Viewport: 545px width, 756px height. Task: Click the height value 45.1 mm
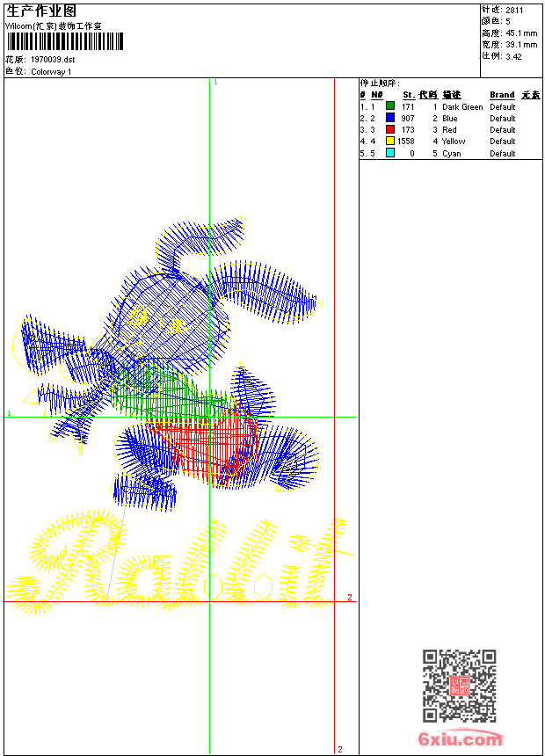521,33
